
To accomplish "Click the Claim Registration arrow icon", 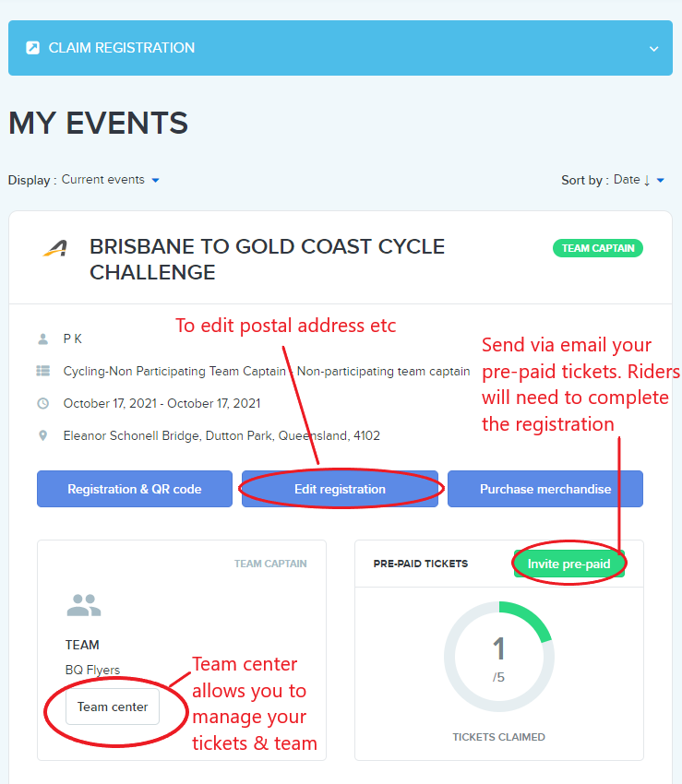I will 33,48.
